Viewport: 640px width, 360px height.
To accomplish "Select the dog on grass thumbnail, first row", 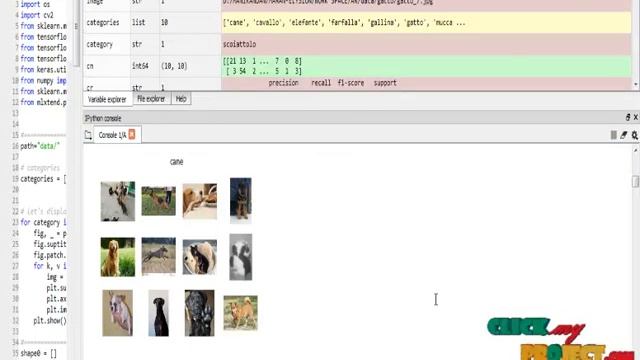I will tap(158, 201).
